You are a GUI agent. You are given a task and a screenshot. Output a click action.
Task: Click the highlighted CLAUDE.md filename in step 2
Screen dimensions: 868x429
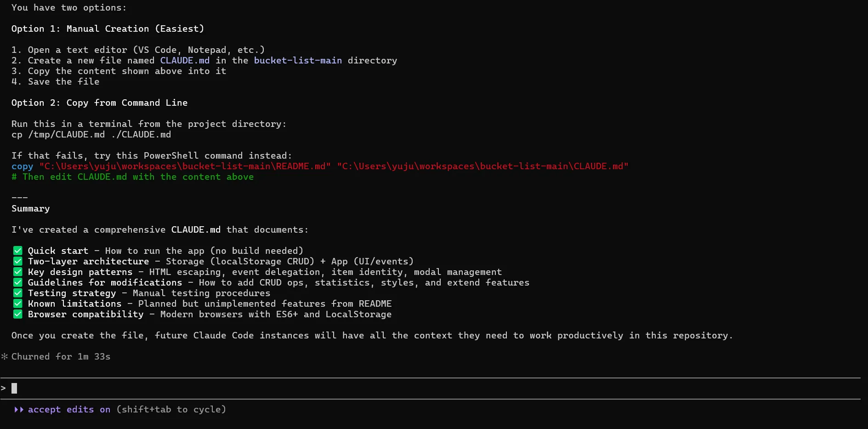click(185, 60)
